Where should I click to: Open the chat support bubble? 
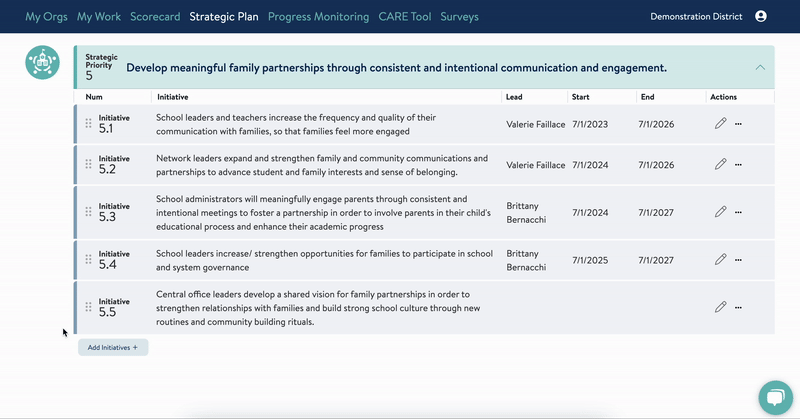click(x=774, y=397)
